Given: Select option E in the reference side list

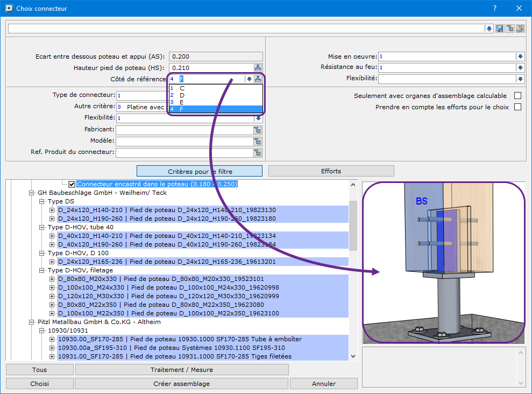Looking at the screenshot, I should tap(182, 102).
